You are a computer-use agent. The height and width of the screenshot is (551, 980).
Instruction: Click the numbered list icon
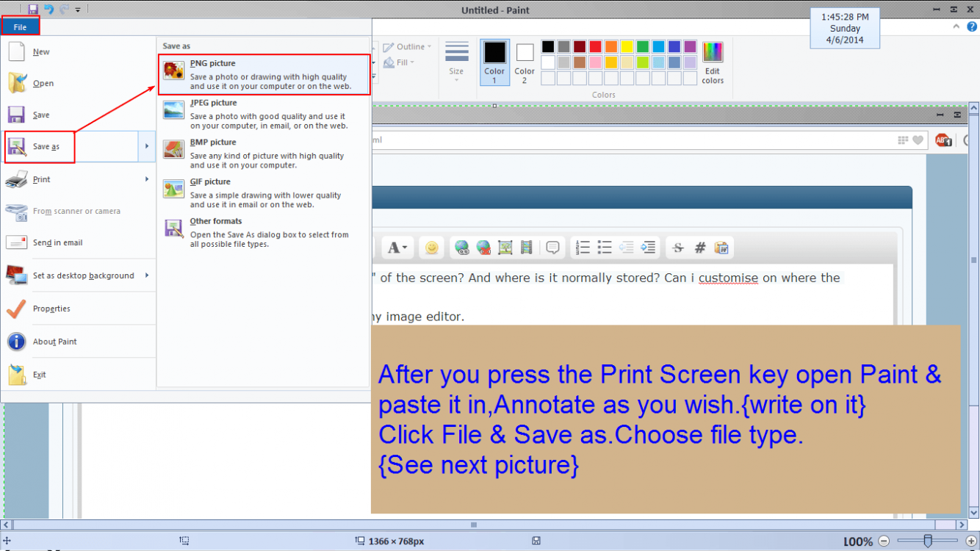pyautogui.click(x=583, y=248)
